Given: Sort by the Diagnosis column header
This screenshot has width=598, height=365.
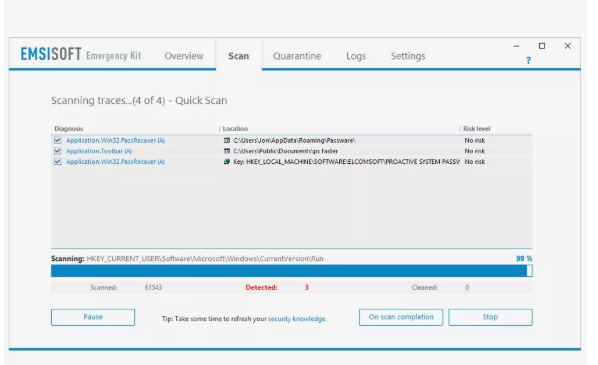Looking at the screenshot, I should click(x=69, y=129).
